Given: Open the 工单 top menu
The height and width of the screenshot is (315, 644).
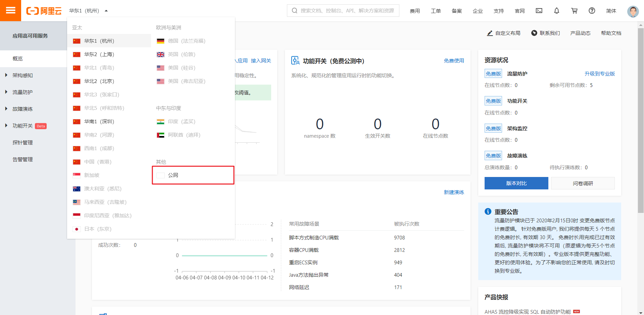Looking at the screenshot, I should pyautogui.click(x=436, y=11).
